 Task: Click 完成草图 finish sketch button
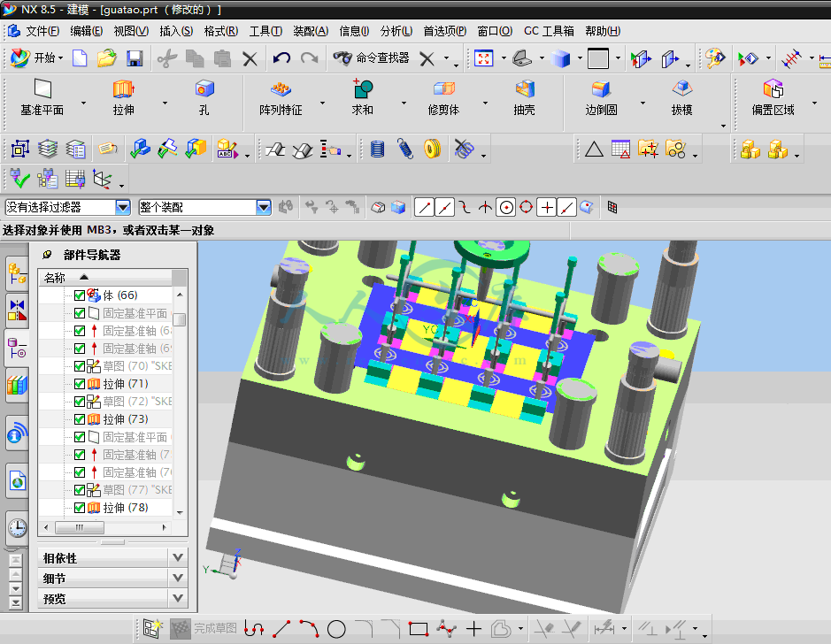point(204,629)
